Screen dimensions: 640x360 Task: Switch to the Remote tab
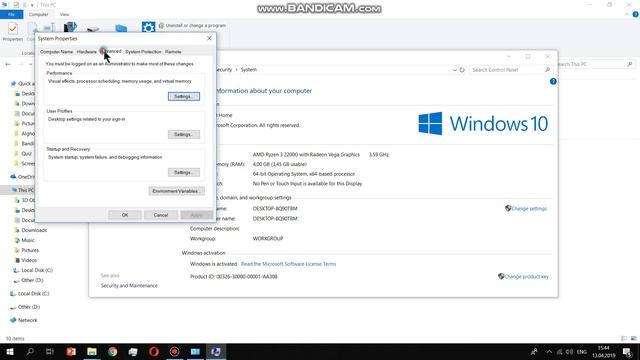(173, 52)
